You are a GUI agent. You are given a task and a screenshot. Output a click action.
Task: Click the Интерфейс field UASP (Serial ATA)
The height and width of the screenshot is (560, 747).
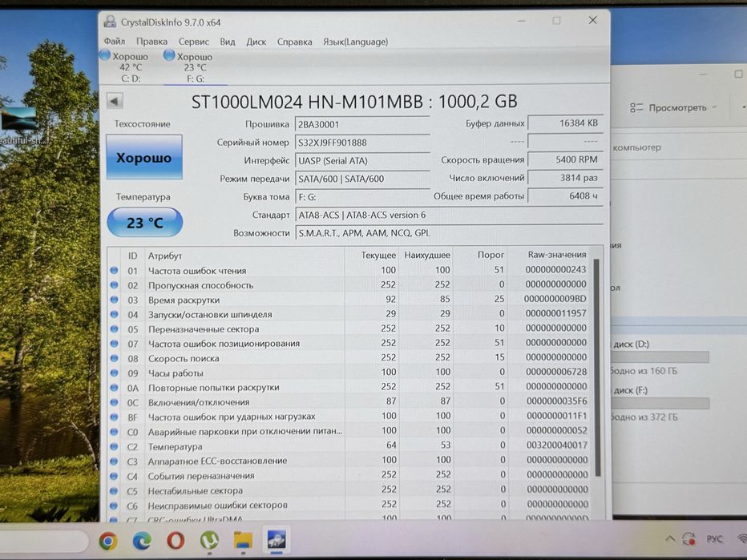click(x=362, y=160)
